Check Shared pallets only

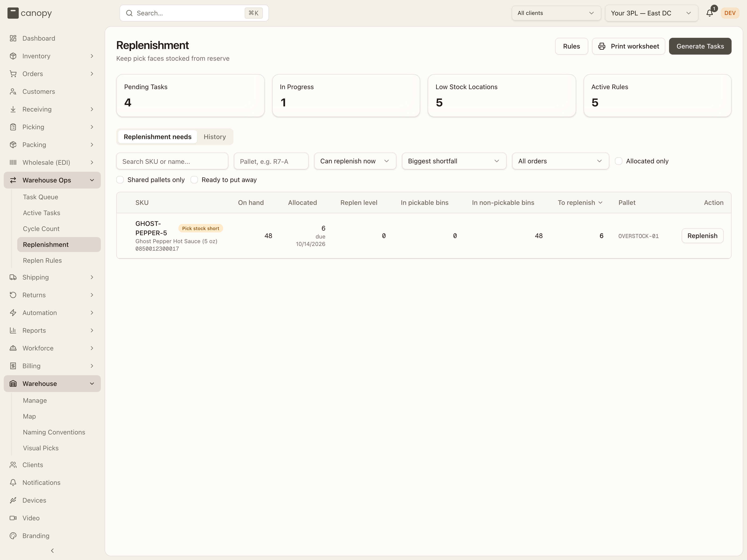(x=120, y=180)
